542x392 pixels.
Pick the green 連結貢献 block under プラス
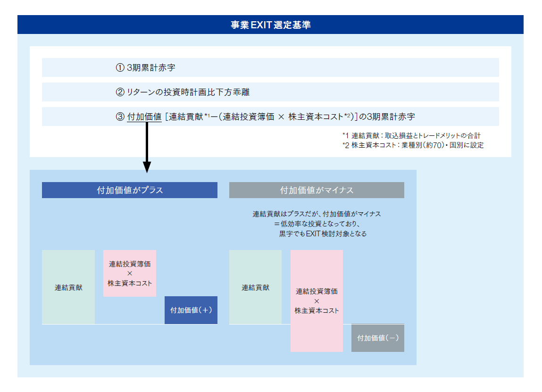click(68, 287)
